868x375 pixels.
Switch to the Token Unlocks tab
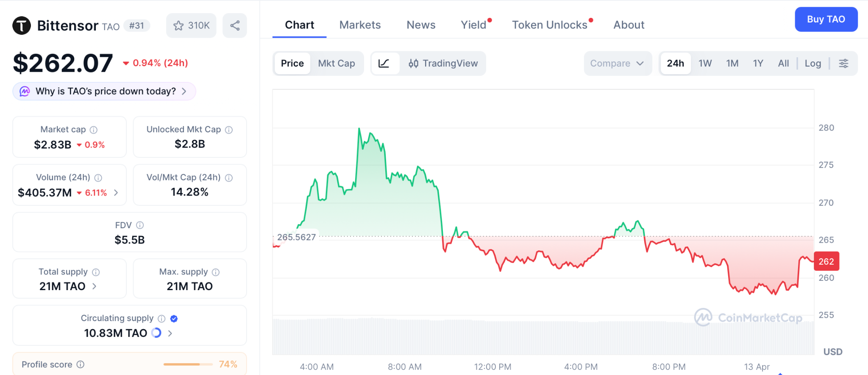pyautogui.click(x=549, y=25)
